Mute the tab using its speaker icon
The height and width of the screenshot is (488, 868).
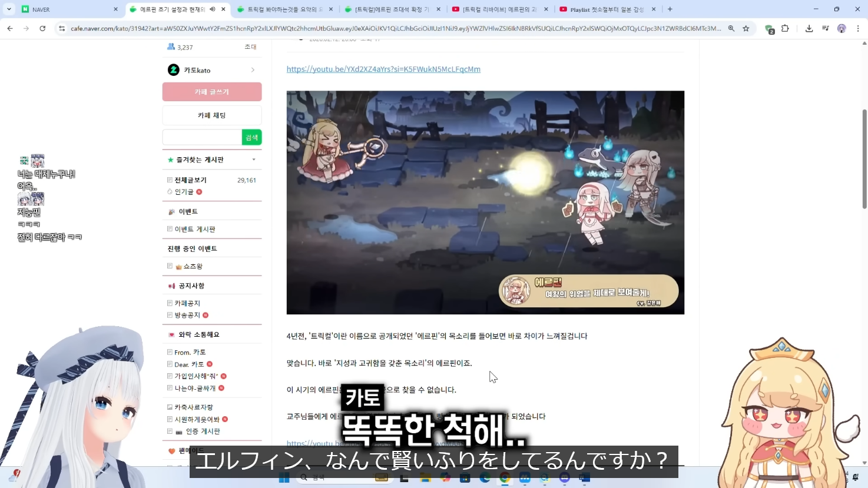click(x=212, y=9)
